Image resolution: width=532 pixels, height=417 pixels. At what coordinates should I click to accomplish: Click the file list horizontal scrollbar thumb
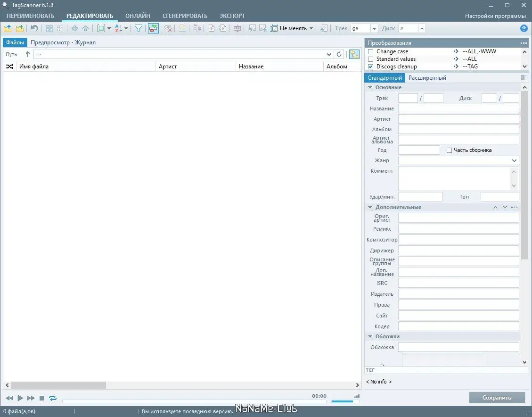coord(58,385)
